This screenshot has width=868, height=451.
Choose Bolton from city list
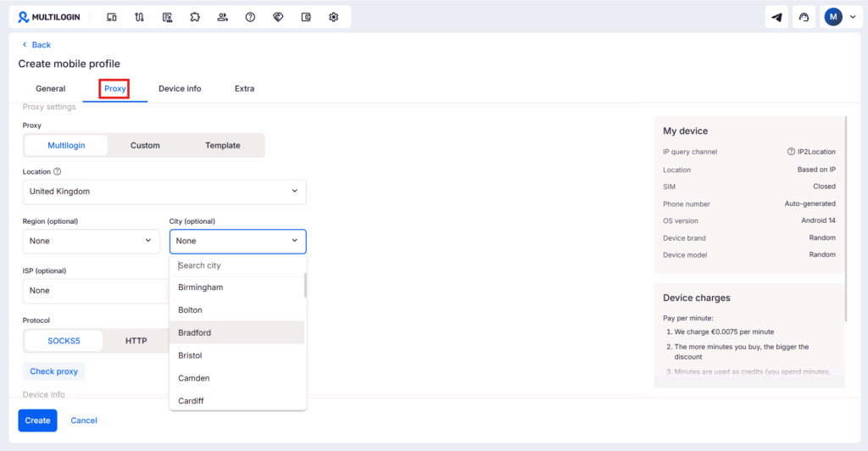(x=237, y=310)
